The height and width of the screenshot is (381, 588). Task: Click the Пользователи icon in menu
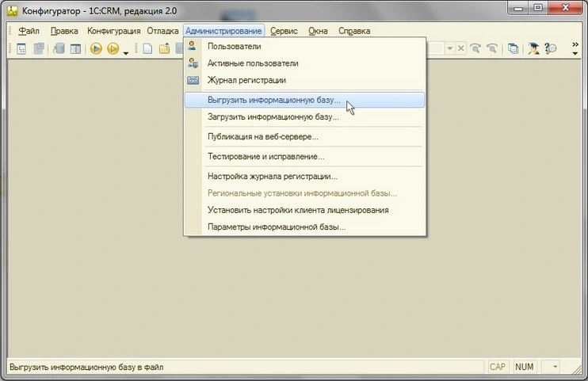pos(193,47)
